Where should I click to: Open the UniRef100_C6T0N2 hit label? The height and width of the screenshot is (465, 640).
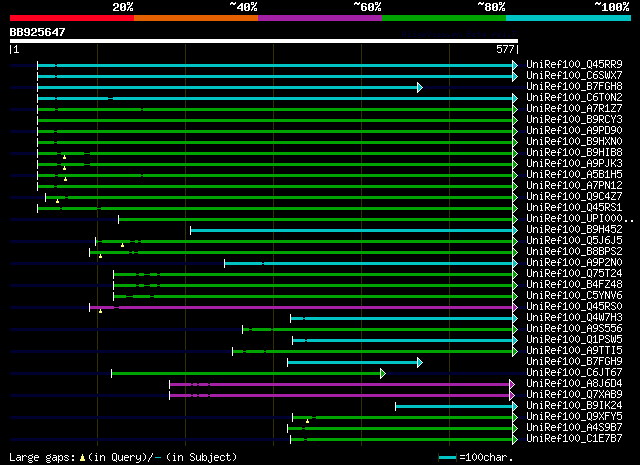pyautogui.click(x=574, y=98)
